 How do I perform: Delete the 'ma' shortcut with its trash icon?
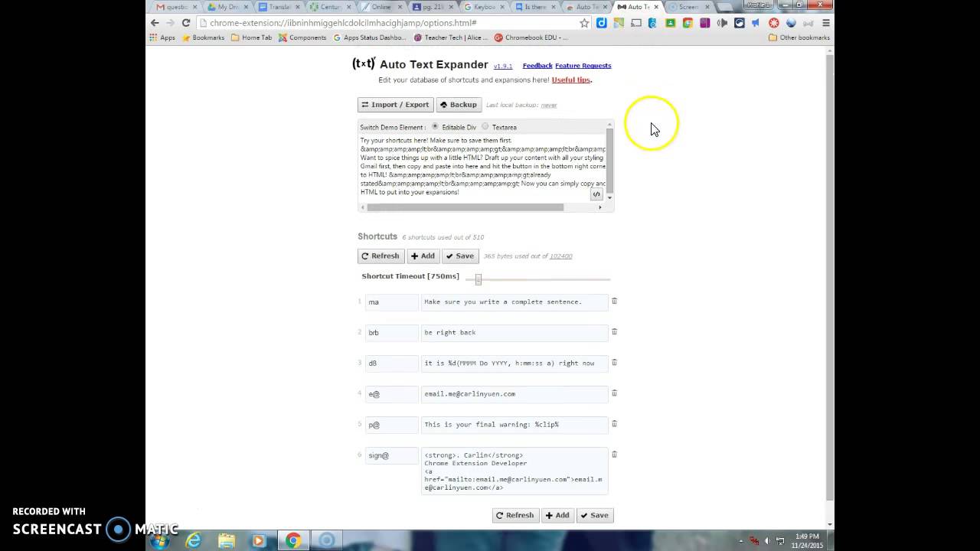click(614, 302)
